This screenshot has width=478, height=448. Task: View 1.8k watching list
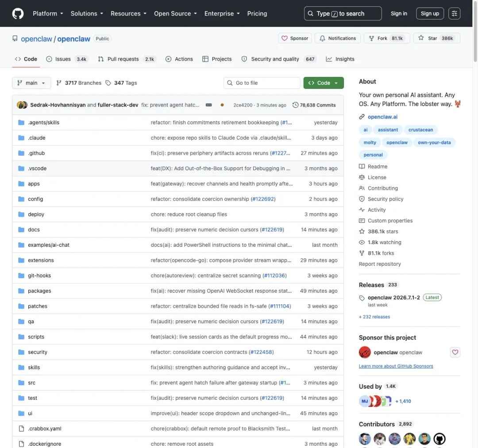point(380,242)
